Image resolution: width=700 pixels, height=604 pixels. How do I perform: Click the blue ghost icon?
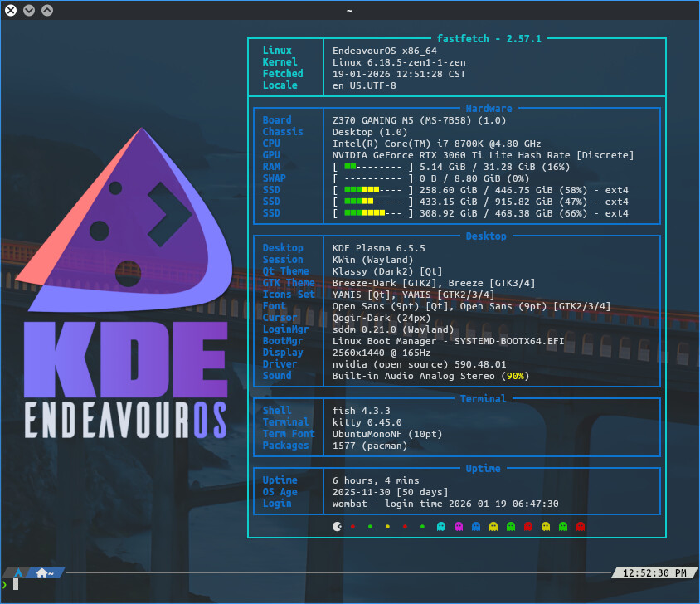point(475,526)
